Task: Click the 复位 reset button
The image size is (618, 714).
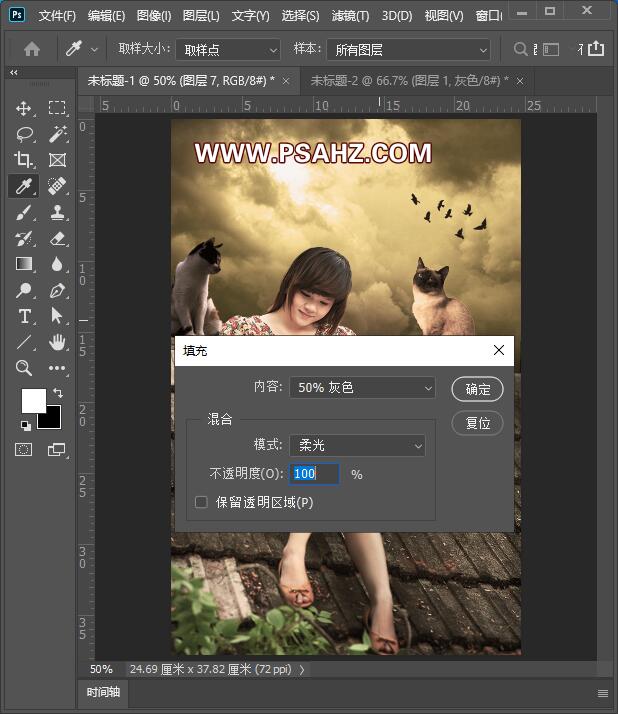Action: (477, 423)
